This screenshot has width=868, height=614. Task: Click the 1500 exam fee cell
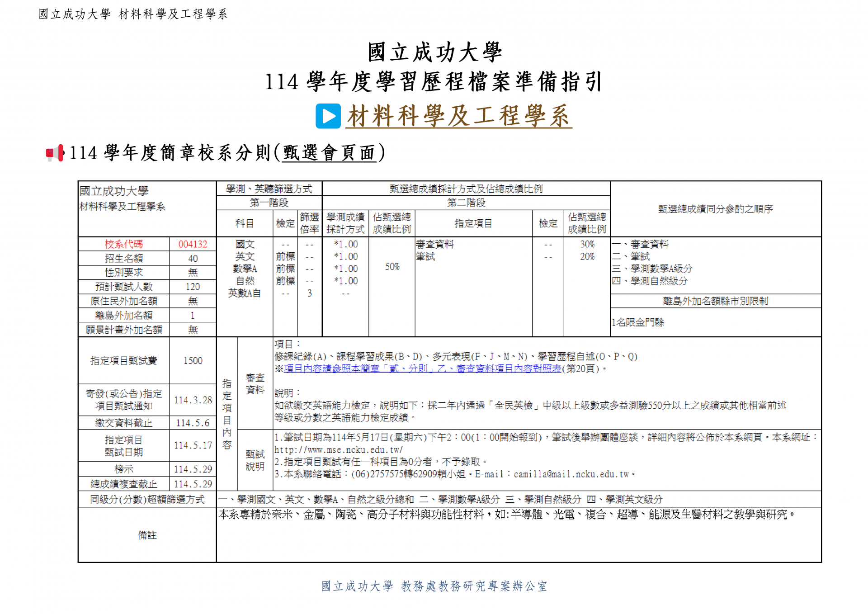pos(193,361)
